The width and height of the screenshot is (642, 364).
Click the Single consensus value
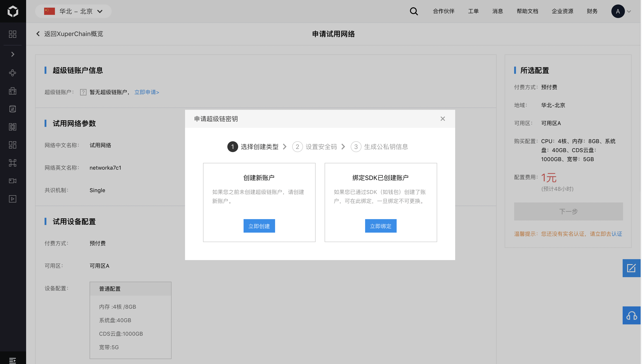97,190
